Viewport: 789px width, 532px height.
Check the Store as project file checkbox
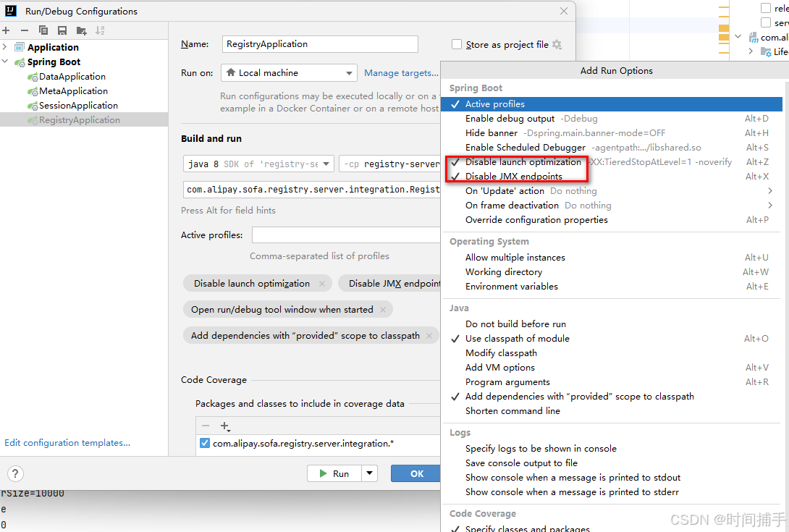coord(457,44)
